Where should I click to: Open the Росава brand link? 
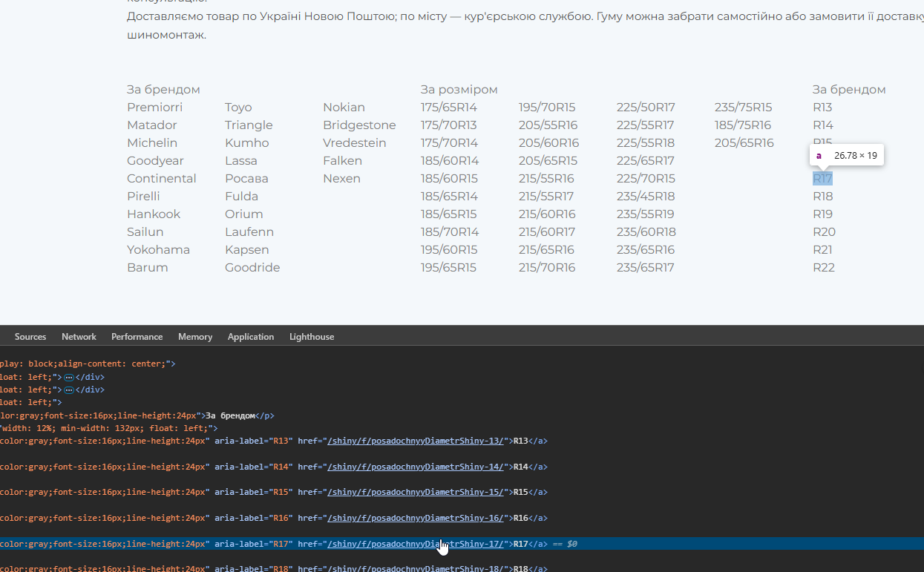pyautogui.click(x=246, y=179)
